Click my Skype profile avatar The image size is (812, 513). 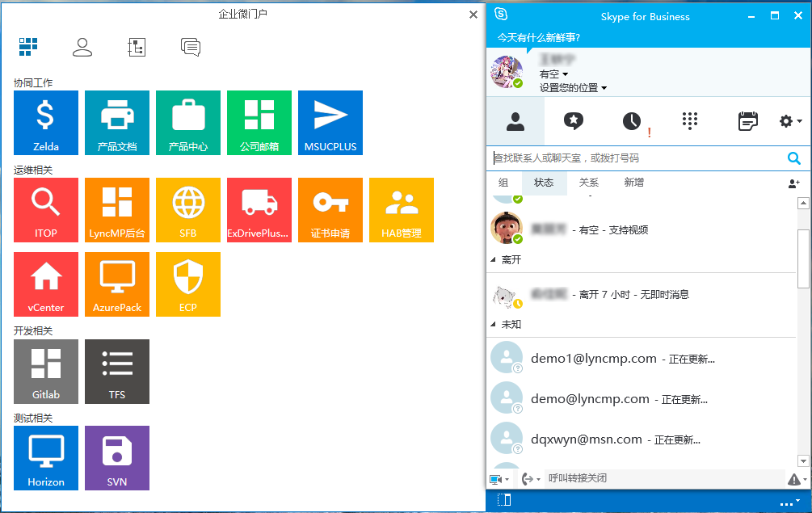pos(507,72)
